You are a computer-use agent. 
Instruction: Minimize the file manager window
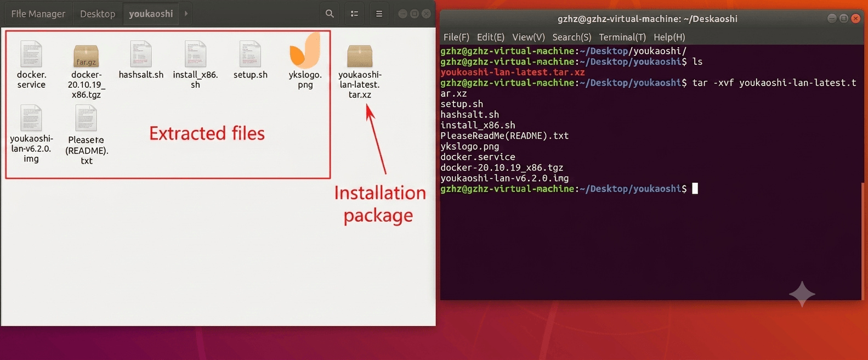tap(402, 14)
